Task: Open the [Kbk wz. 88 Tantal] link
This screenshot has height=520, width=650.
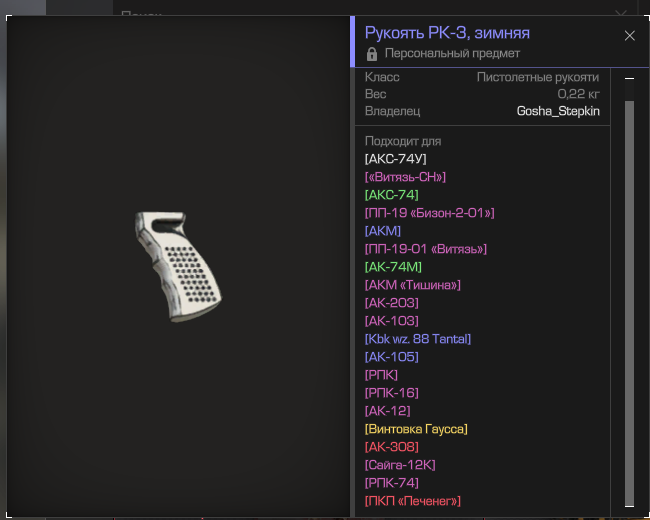Action: pyautogui.click(x=418, y=339)
